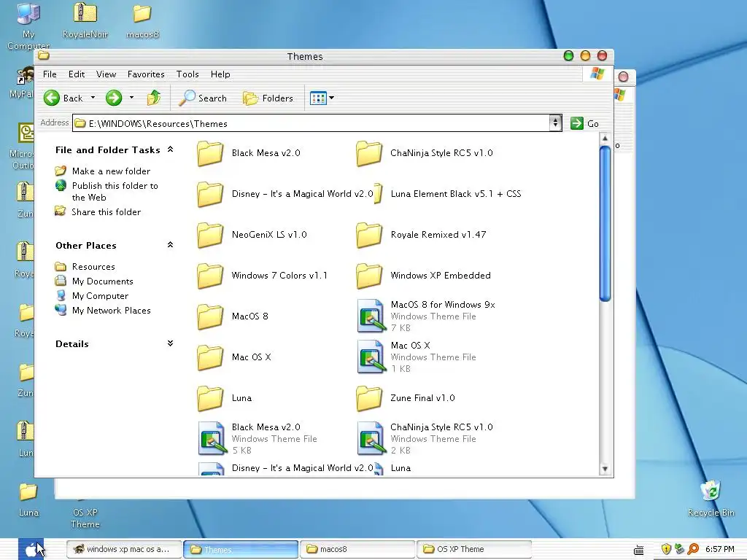Click the Views icon in toolbar
Viewport: 747px width, 560px height.
pyautogui.click(x=318, y=98)
